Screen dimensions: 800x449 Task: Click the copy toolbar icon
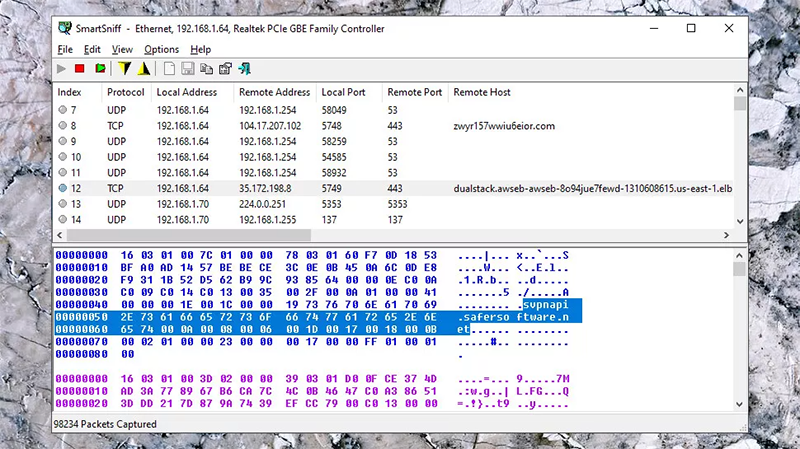[x=206, y=68]
